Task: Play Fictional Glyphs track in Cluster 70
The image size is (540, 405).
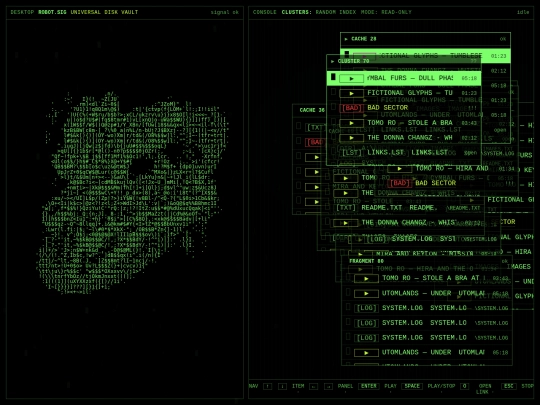Action: click(351, 93)
